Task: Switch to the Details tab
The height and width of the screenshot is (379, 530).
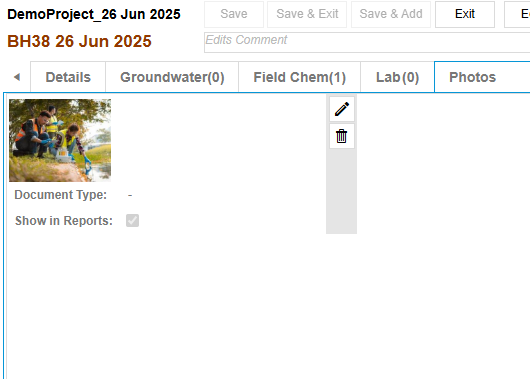Action: click(68, 77)
